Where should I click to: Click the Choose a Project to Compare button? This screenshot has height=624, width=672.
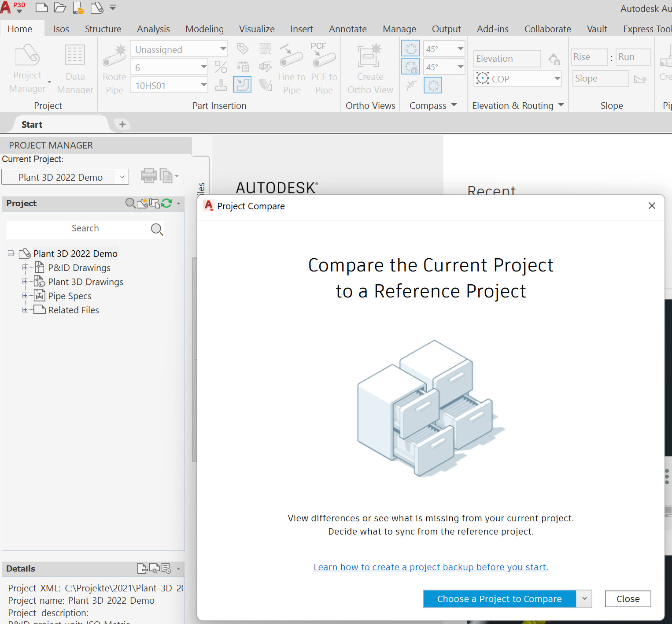click(x=499, y=599)
